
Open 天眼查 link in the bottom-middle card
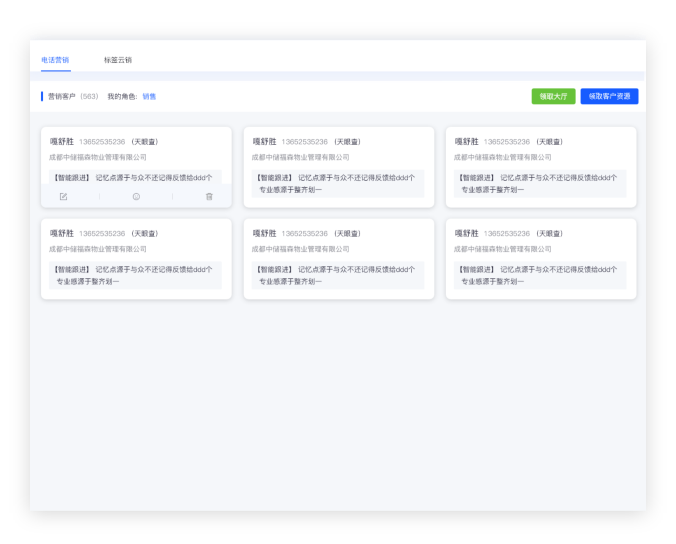346,234
